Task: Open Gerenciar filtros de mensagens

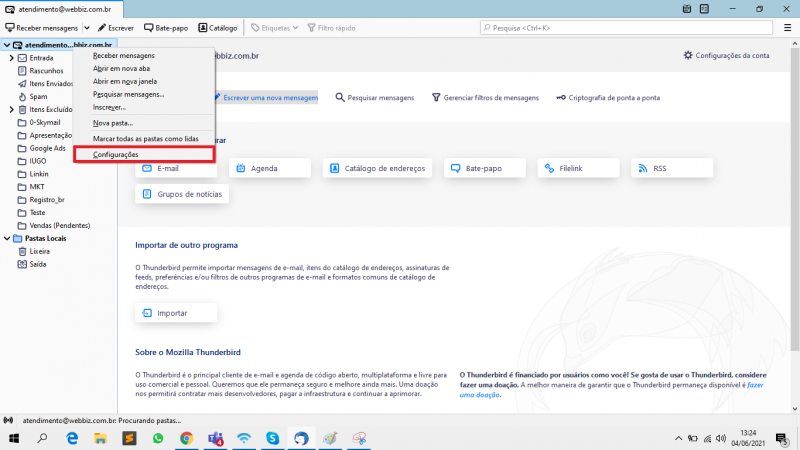Action: click(x=485, y=98)
